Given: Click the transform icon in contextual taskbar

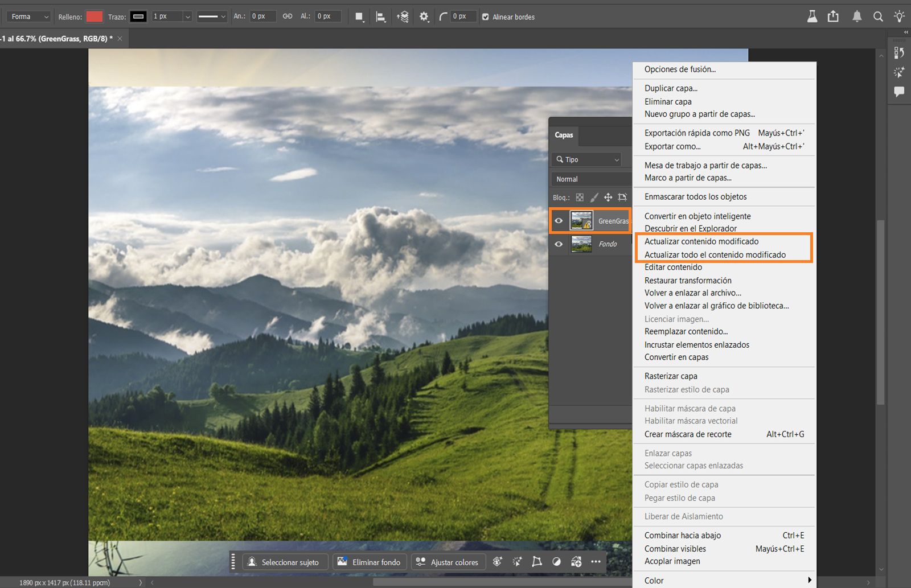Looking at the screenshot, I should point(536,562).
